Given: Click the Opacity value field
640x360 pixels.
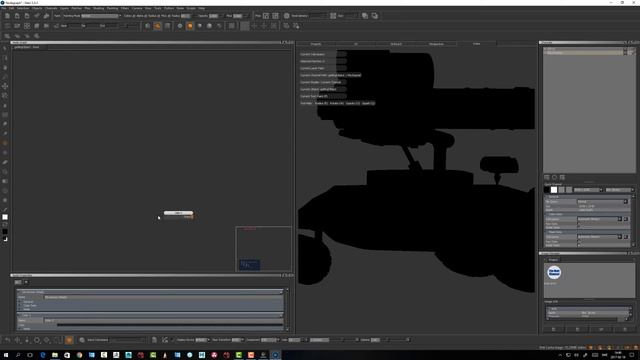Looking at the screenshot, I should pyautogui.click(x=213, y=16).
